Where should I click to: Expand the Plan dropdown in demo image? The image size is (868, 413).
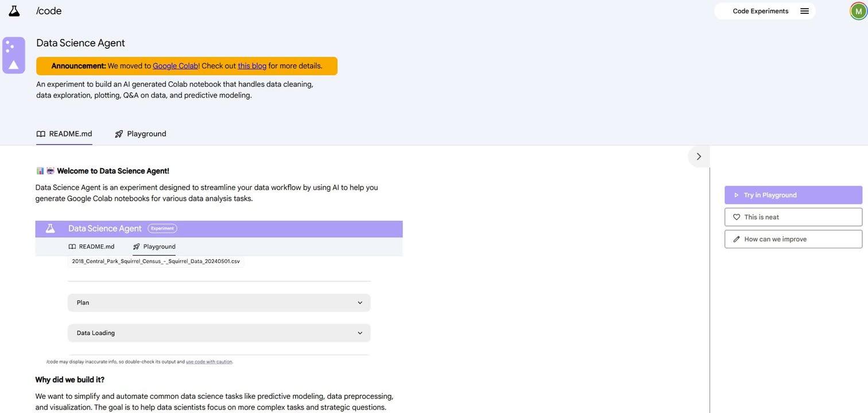point(219,302)
